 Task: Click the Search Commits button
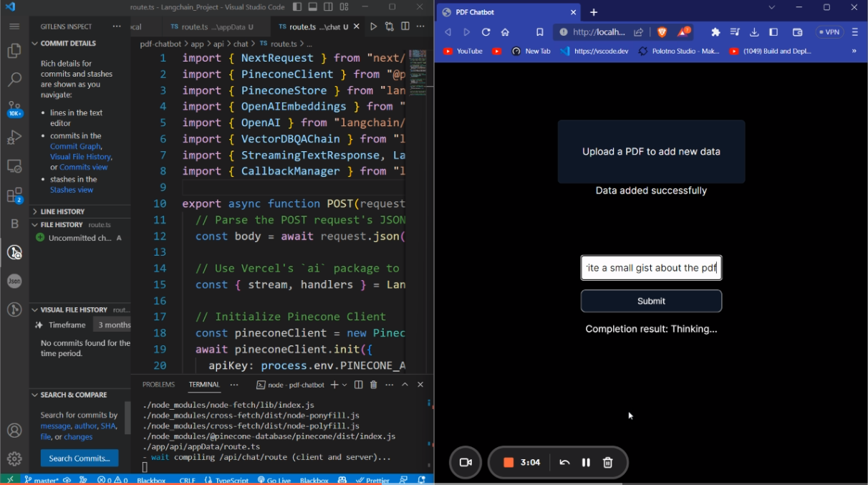pos(79,458)
